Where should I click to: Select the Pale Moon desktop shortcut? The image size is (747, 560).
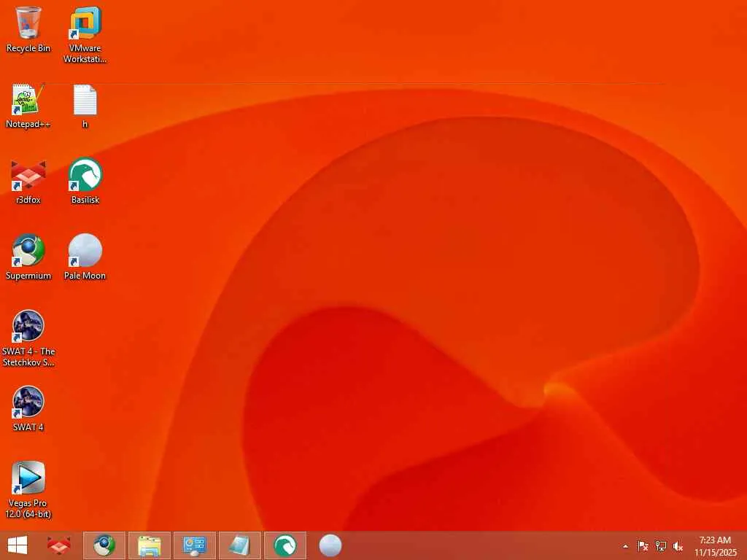coord(85,257)
